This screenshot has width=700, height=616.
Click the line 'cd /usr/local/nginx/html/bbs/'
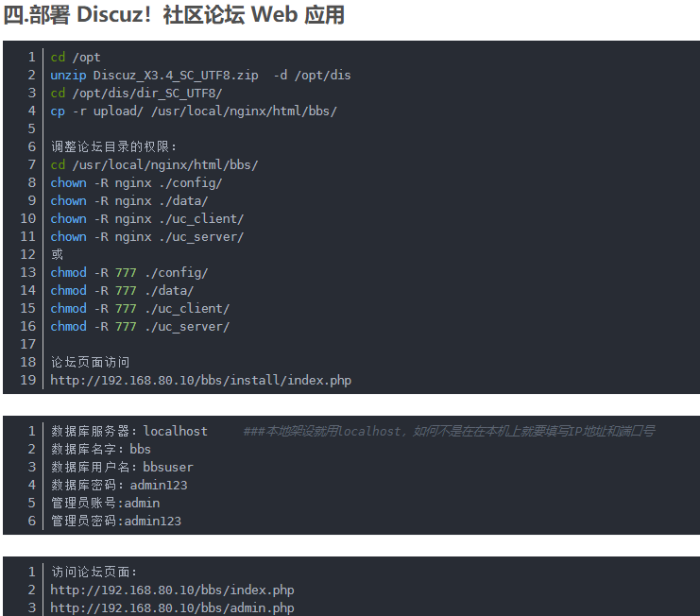[154, 164]
